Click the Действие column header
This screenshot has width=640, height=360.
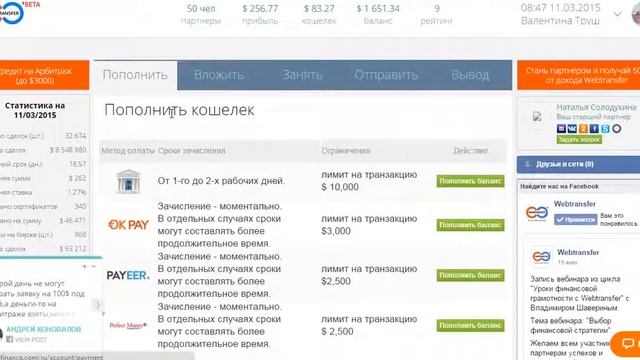[x=470, y=151]
